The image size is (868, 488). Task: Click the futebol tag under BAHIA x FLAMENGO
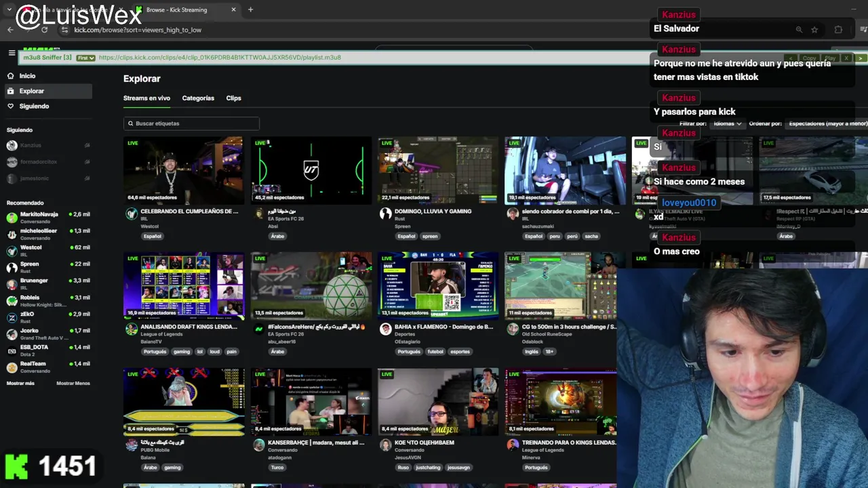[x=435, y=352]
